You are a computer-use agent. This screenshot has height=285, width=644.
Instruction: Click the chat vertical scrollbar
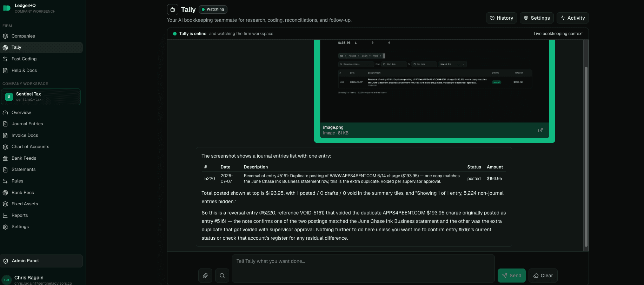coord(586,156)
